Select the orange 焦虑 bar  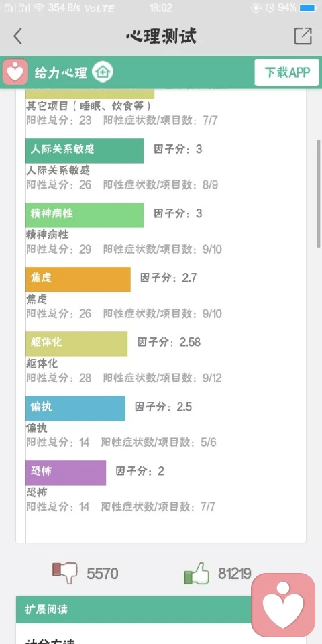coord(78,279)
